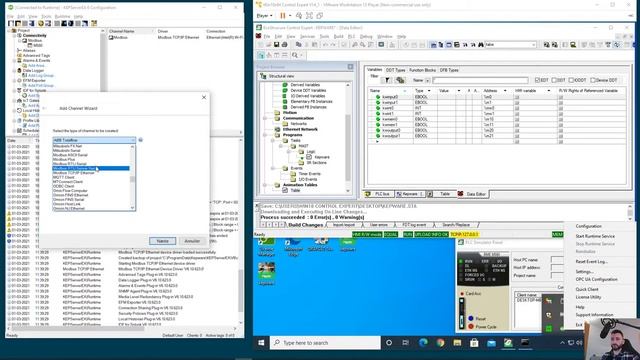Viewport: 640px width, 360px height.
Task: Click Add Area link under Alarms & Events
Action: (x=36, y=66)
